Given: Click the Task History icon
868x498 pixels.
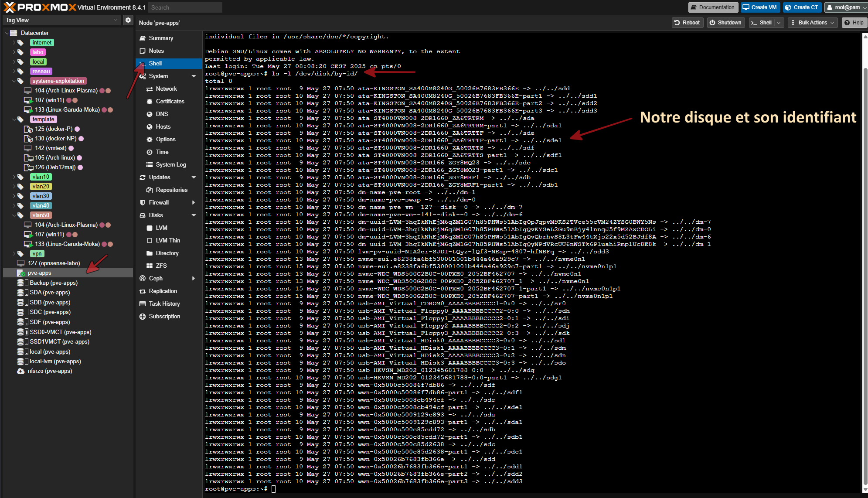Looking at the screenshot, I should pos(143,304).
